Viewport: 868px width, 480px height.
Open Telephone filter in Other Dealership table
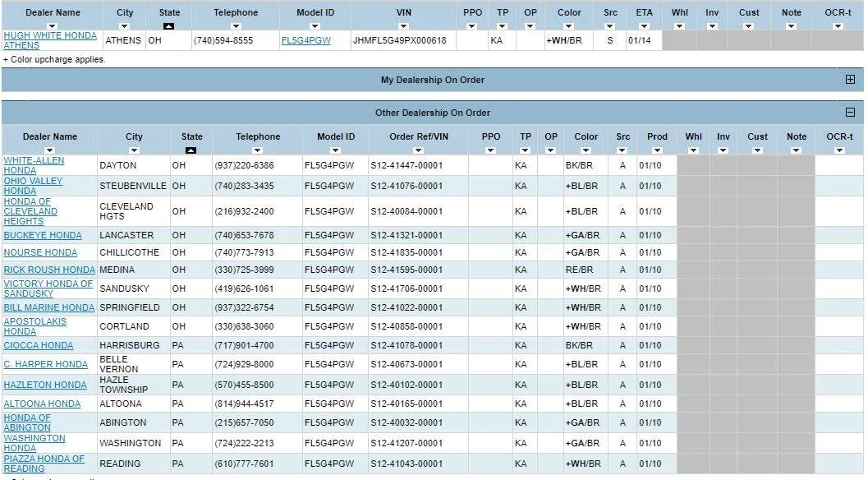click(257, 150)
